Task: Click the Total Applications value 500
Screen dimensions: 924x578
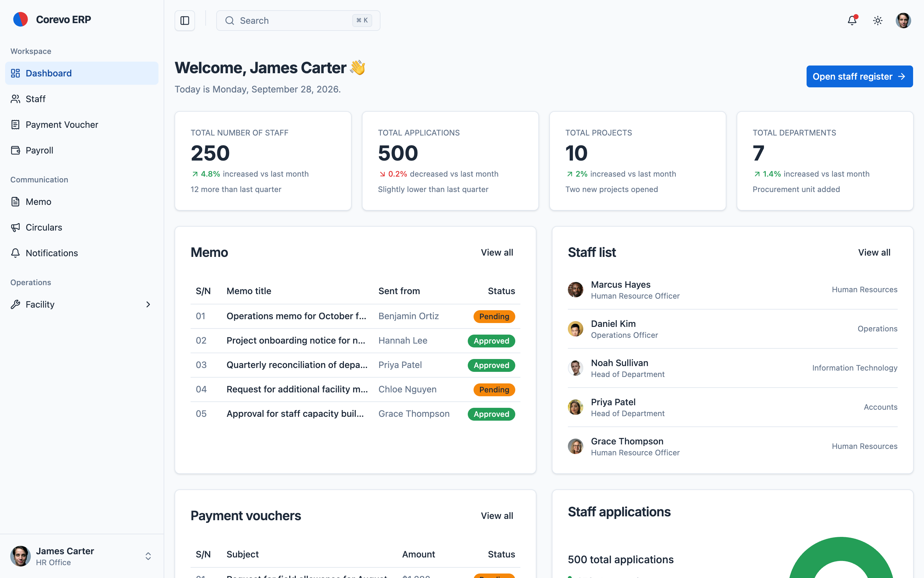Action: pyautogui.click(x=398, y=153)
